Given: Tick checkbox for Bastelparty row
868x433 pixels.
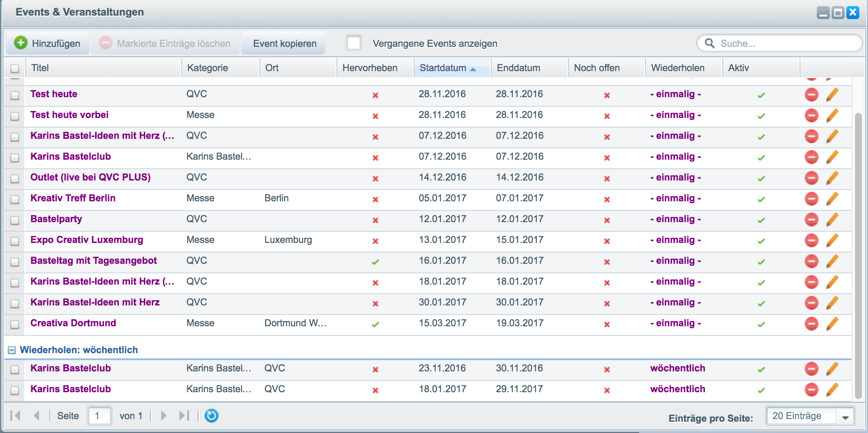Looking at the screenshot, I should 15,220.
